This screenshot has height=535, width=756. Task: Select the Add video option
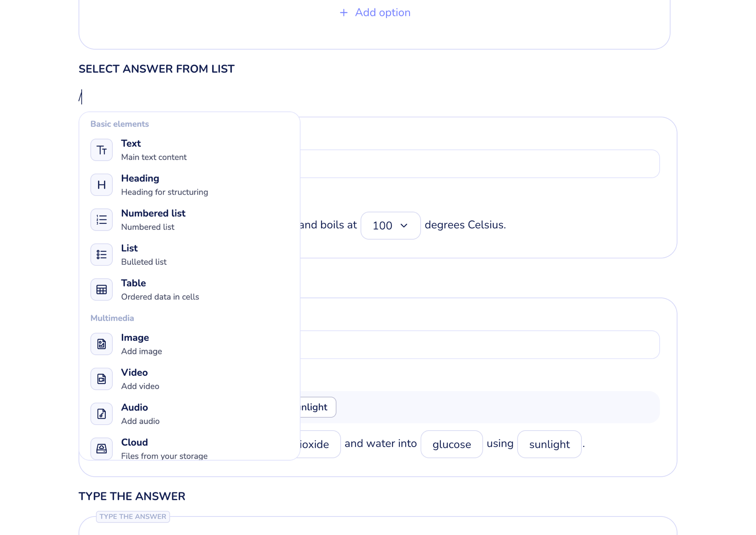coord(189,379)
